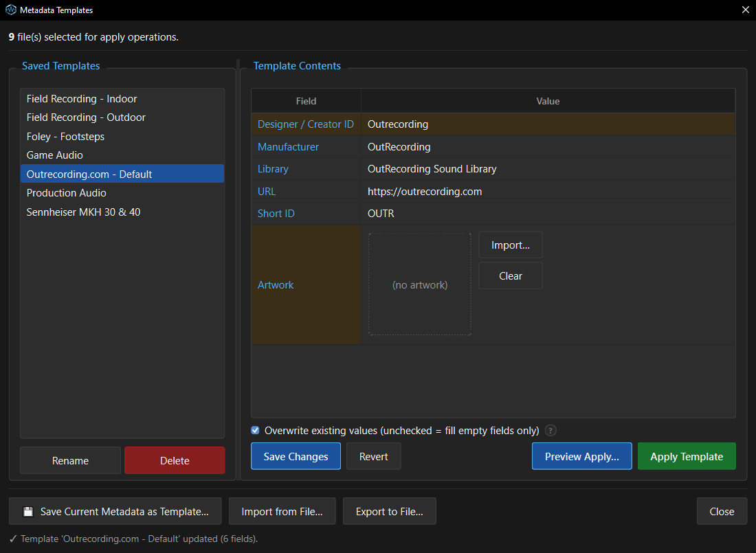Image resolution: width=756 pixels, height=553 pixels.
Task: Edit the Short ID value OUTR
Action: [x=548, y=214]
